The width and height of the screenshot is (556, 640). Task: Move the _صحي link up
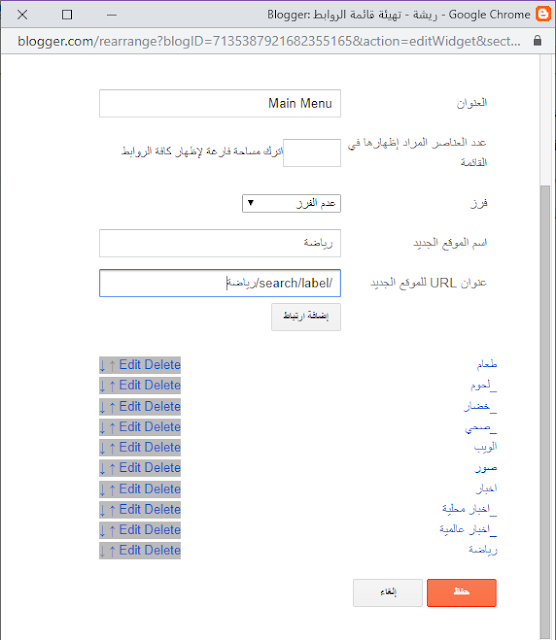[112, 428]
